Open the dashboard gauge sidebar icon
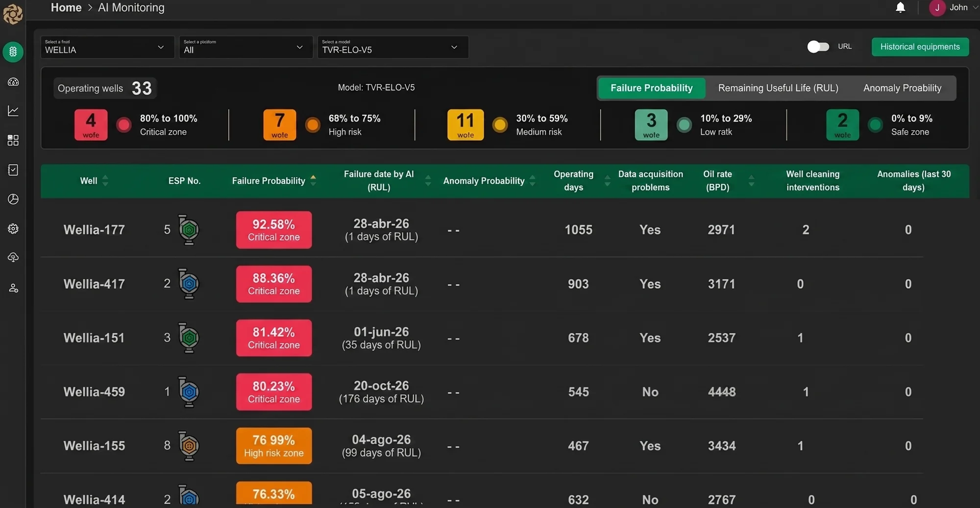The image size is (980, 508). tap(13, 82)
